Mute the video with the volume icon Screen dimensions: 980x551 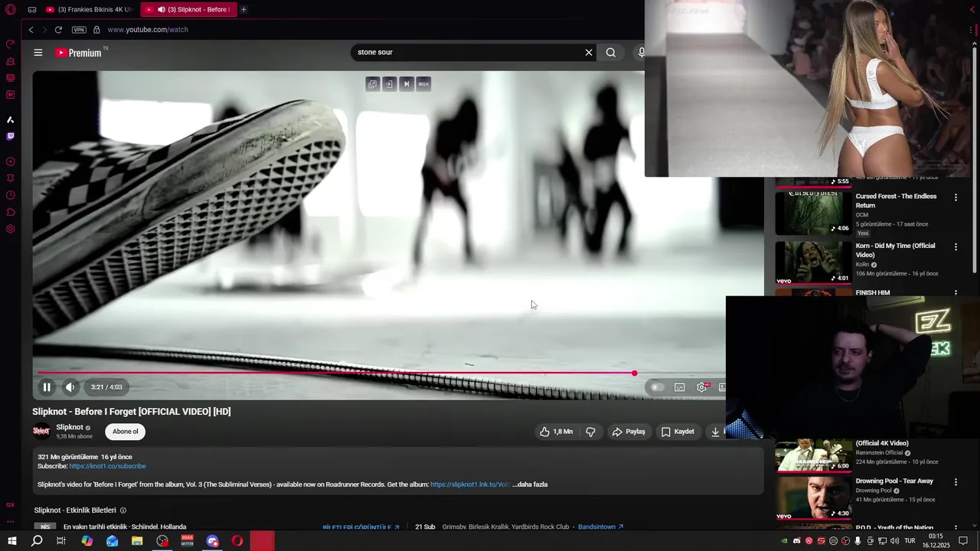coord(70,387)
